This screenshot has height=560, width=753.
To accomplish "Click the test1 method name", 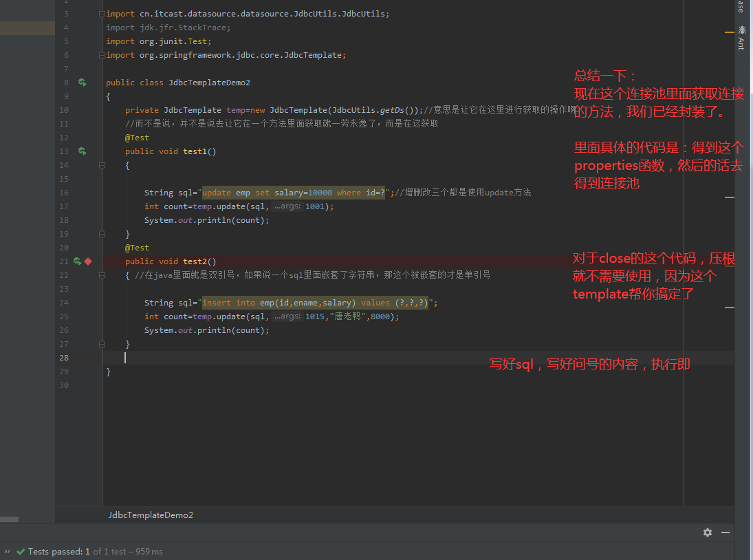I will [195, 151].
